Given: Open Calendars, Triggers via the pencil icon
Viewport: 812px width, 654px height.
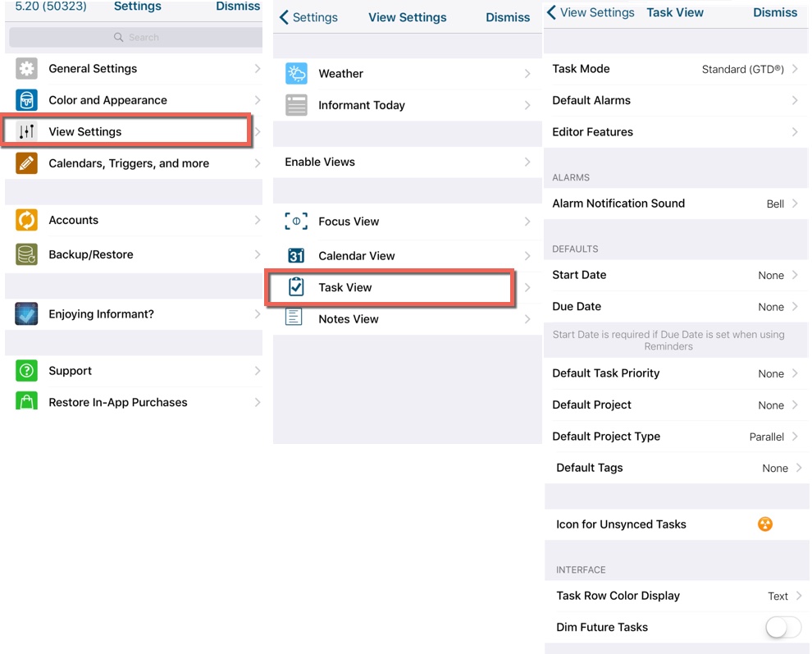Looking at the screenshot, I should click(x=27, y=163).
